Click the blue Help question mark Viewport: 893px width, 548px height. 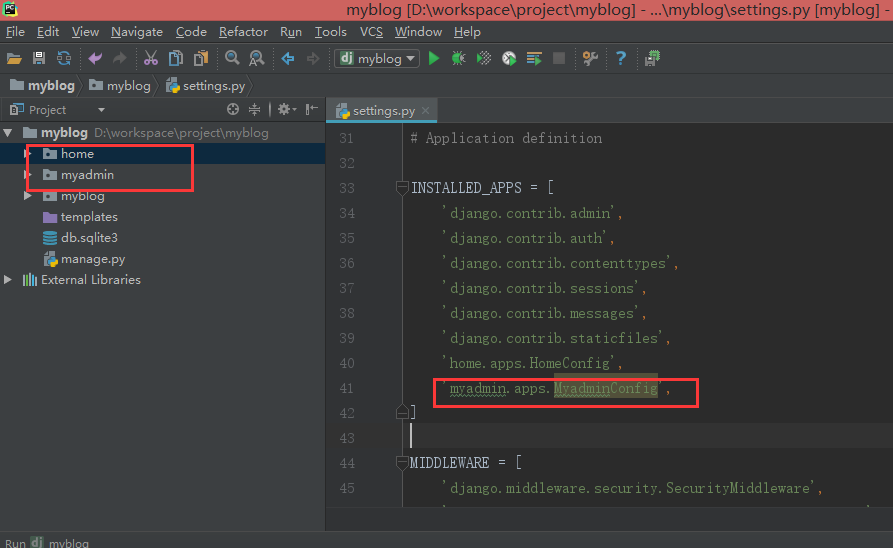[x=621, y=58]
